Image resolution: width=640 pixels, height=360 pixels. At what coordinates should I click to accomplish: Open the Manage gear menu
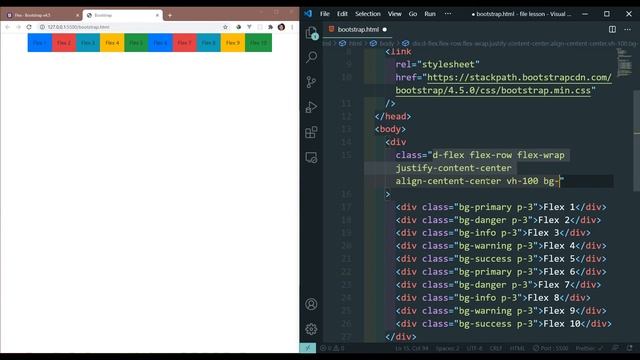coord(311,329)
